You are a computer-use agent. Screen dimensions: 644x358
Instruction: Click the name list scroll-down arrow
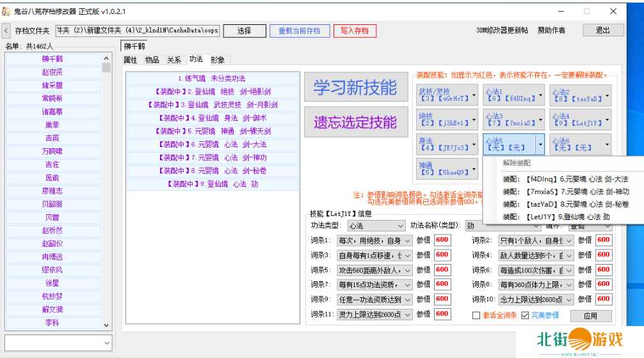(x=106, y=325)
